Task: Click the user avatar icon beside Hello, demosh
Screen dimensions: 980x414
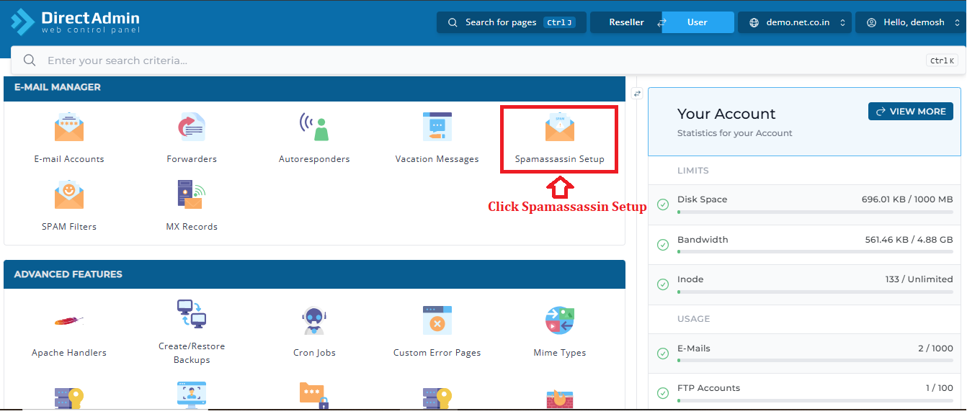Action: pos(871,22)
